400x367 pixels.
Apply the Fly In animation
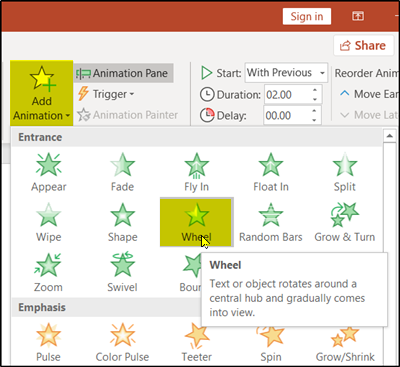[x=196, y=172]
